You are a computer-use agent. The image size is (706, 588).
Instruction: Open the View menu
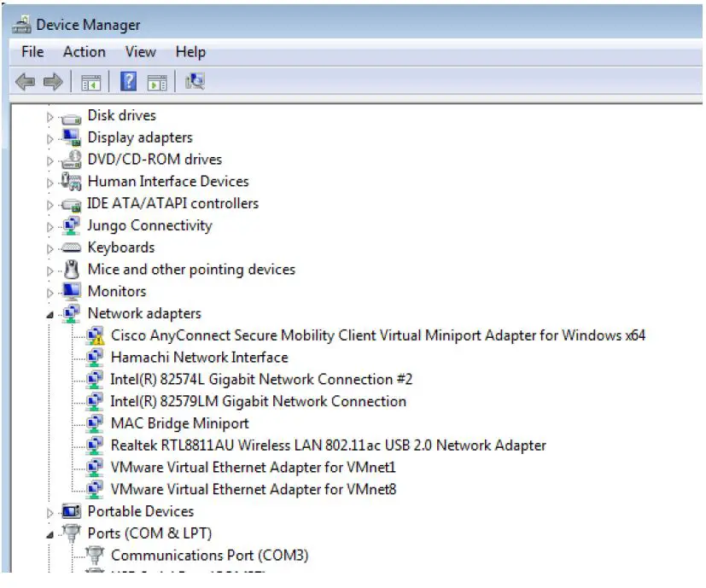140,52
